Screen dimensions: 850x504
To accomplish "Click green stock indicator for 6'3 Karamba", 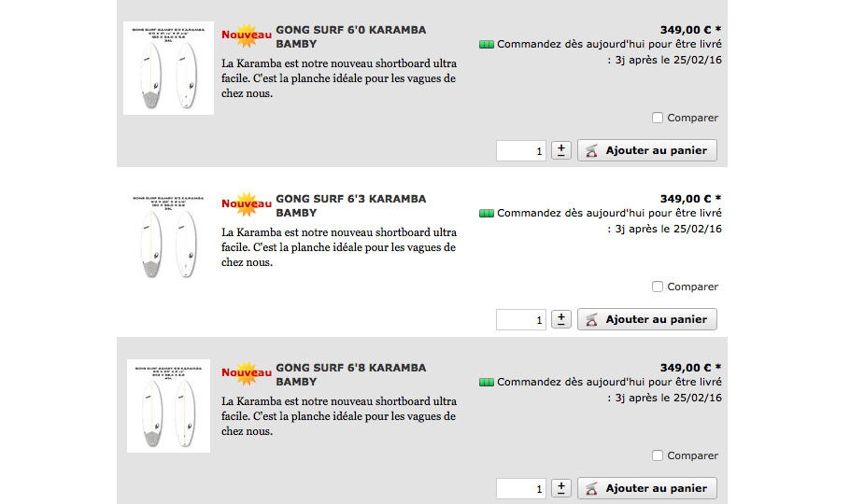I will (x=487, y=214).
